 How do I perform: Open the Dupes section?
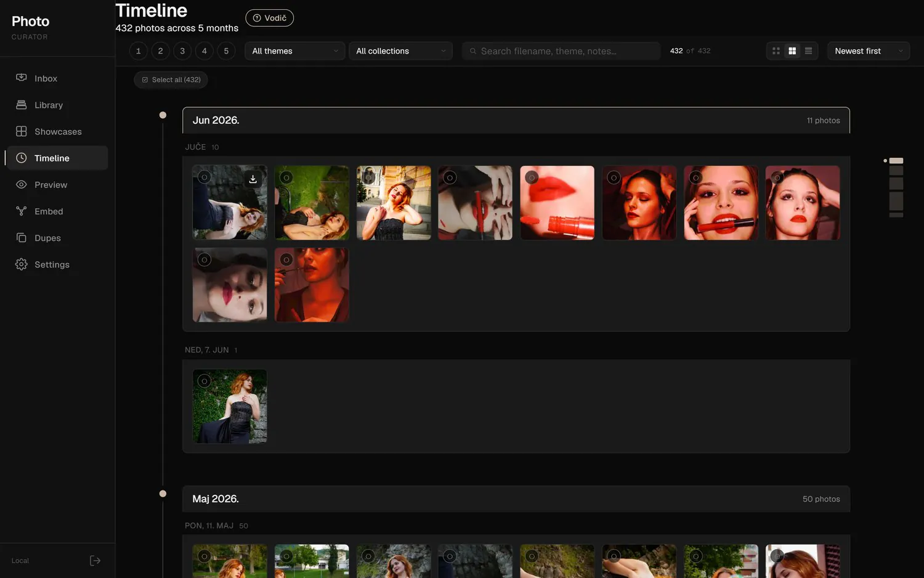(57, 237)
